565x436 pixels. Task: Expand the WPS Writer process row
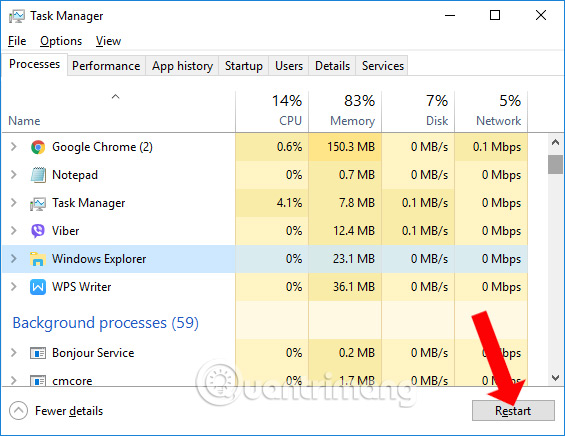(14, 287)
